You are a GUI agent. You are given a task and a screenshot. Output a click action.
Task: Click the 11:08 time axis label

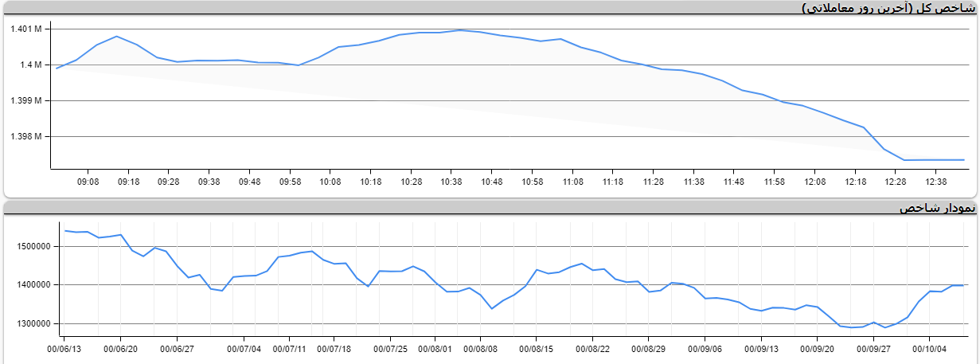(572, 182)
